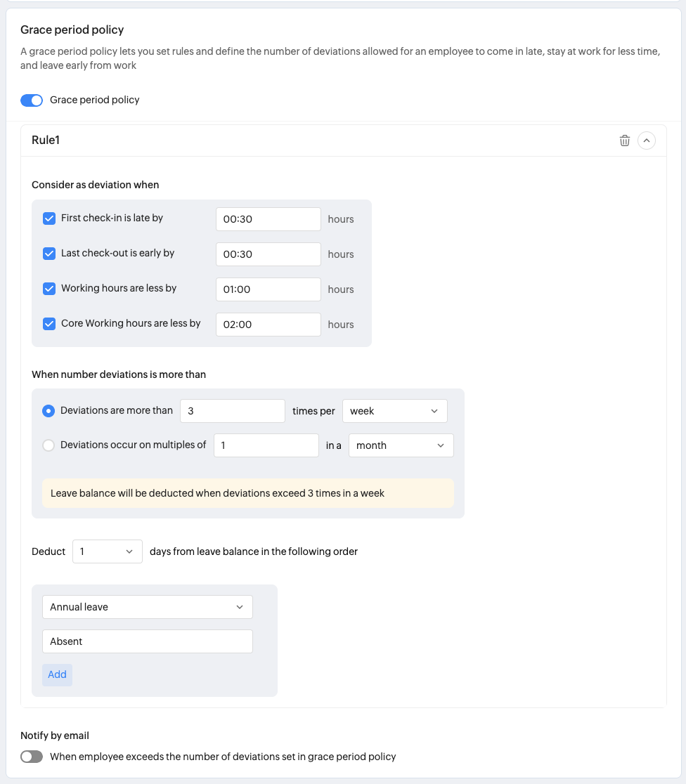Viewport: 686px width, 784px height.
Task: Click the first check-in late hours field
Action: pyautogui.click(x=268, y=218)
